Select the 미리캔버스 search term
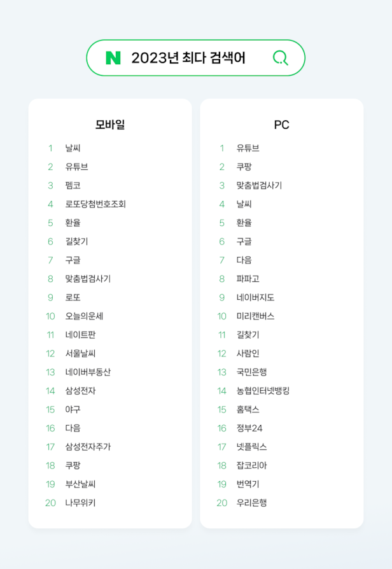392x569 pixels. 255,316
